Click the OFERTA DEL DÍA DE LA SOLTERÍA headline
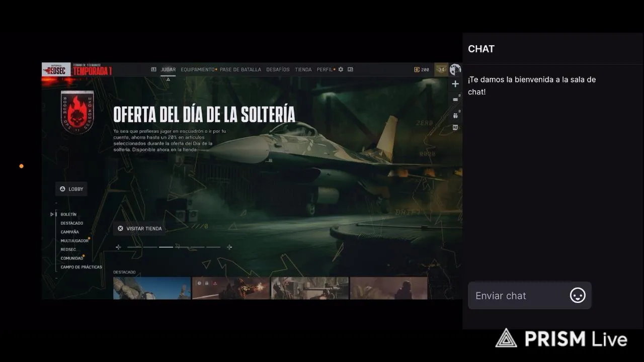Image resolution: width=644 pixels, height=362 pixels. click(204, 114)
